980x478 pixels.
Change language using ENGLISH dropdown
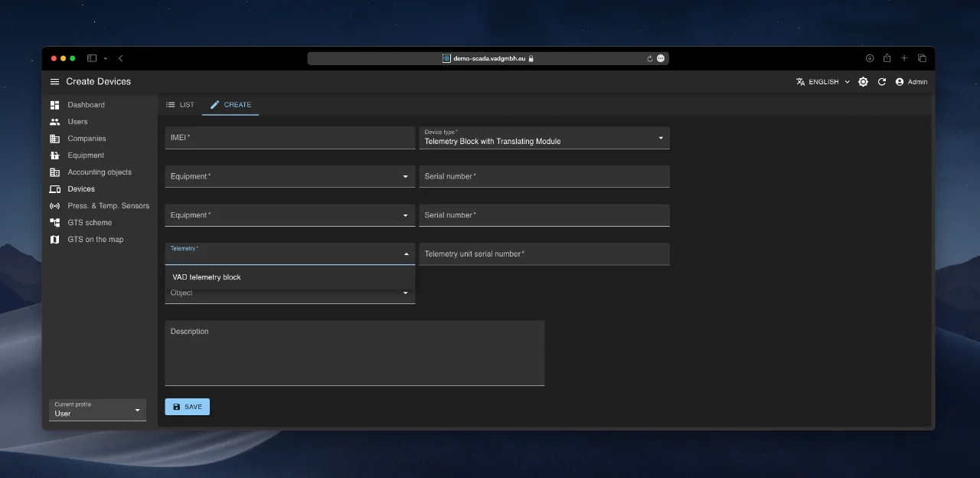coord(823,82)
